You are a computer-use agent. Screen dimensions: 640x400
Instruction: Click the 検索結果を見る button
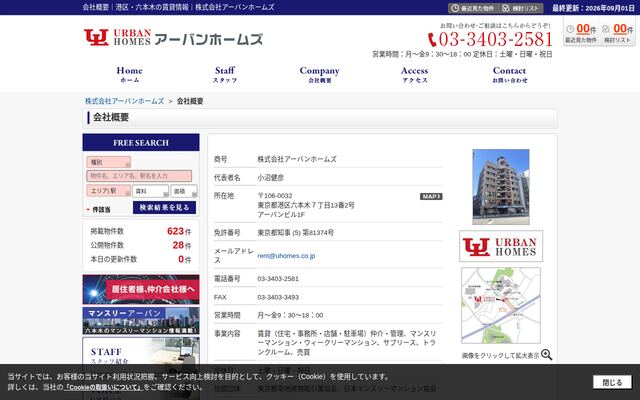pyautogui.click(x=164, y=207)
